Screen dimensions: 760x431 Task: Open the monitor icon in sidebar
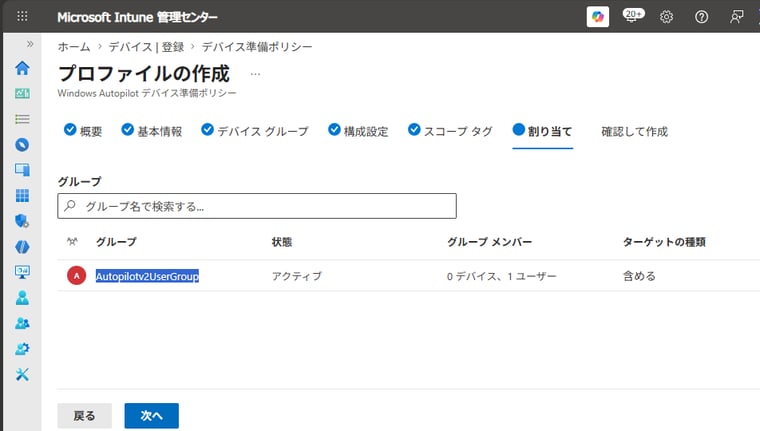[x=22, y=272]
